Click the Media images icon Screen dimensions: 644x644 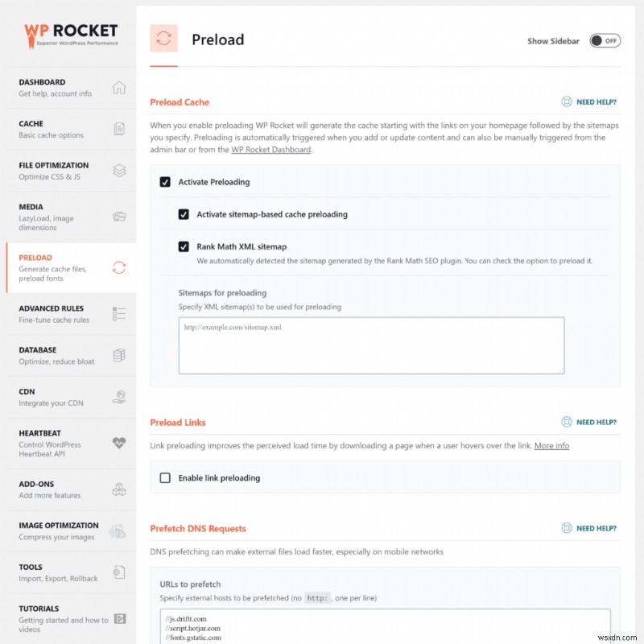coord(119,217)
